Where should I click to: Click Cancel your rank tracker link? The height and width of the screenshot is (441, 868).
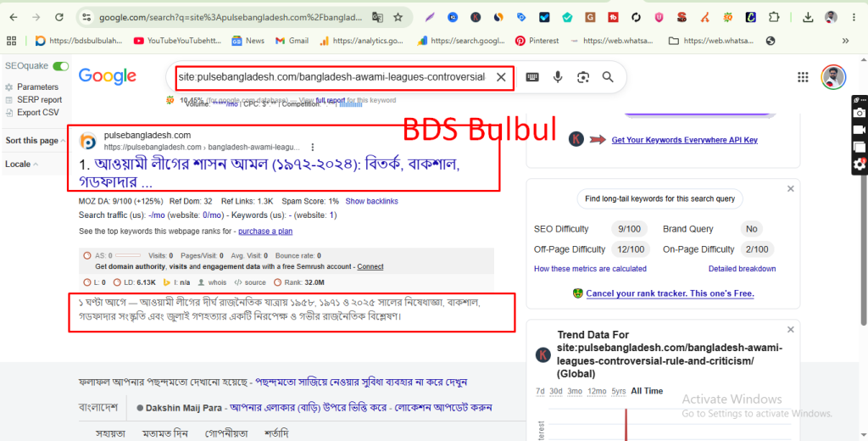(670, 293)
